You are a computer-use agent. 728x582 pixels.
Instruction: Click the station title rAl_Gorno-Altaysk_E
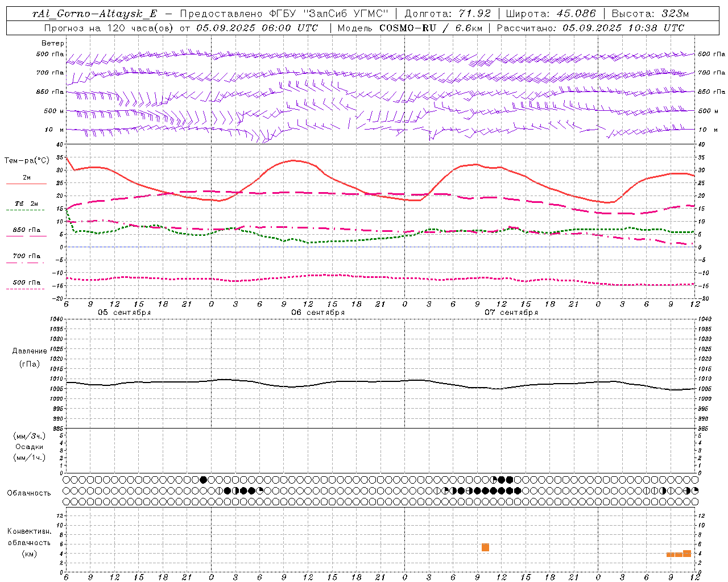click(94, 14)
